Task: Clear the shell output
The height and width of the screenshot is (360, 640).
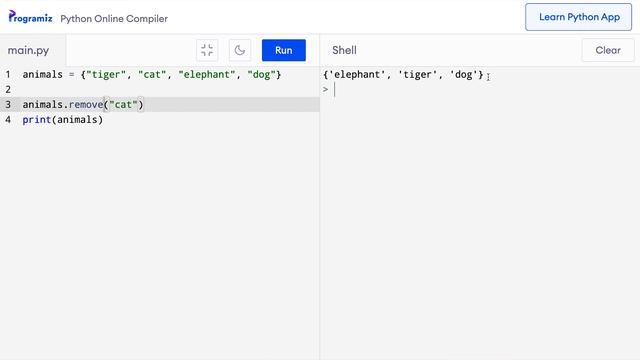Action: (x=608, y=50)
